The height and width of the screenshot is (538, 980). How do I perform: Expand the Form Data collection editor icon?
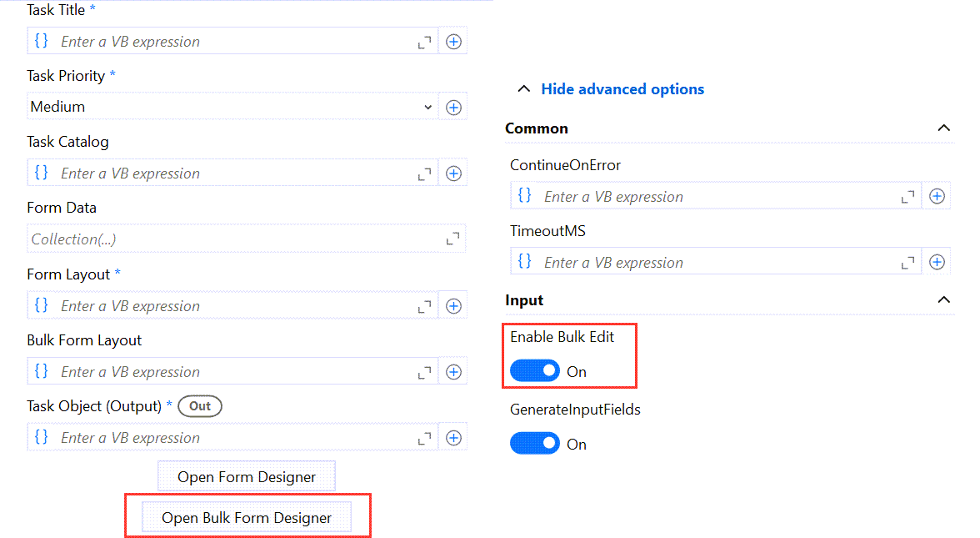(x=452, y=239)
